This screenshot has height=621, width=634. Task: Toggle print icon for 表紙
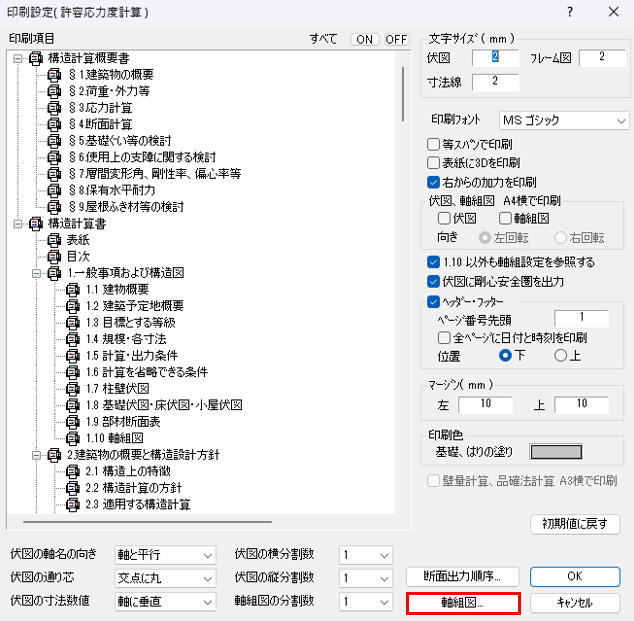(x=54, y=240)
